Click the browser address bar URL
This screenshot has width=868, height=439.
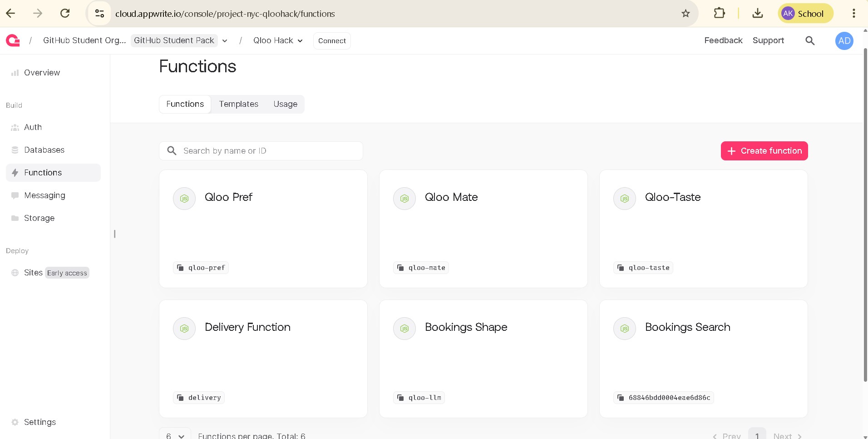pyautogui.click(x=225, y=14)
